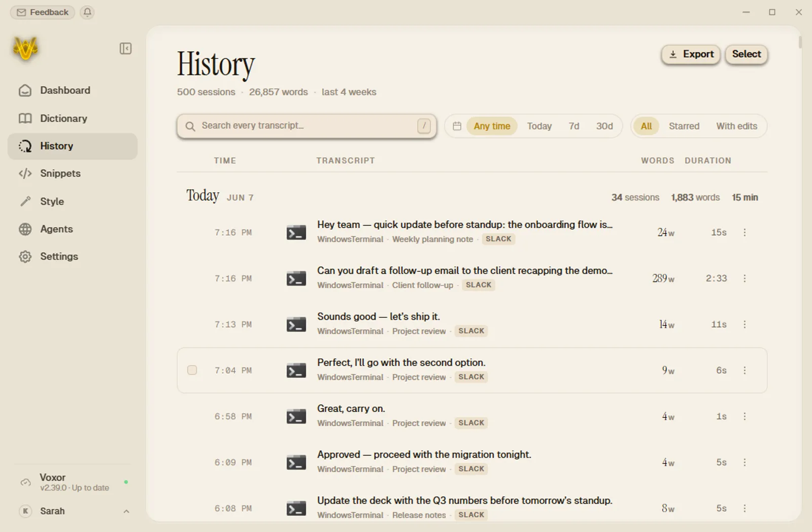Click SLACK tag on Release notes row
This screenshot has width=812, height=532.
[471, 515]
